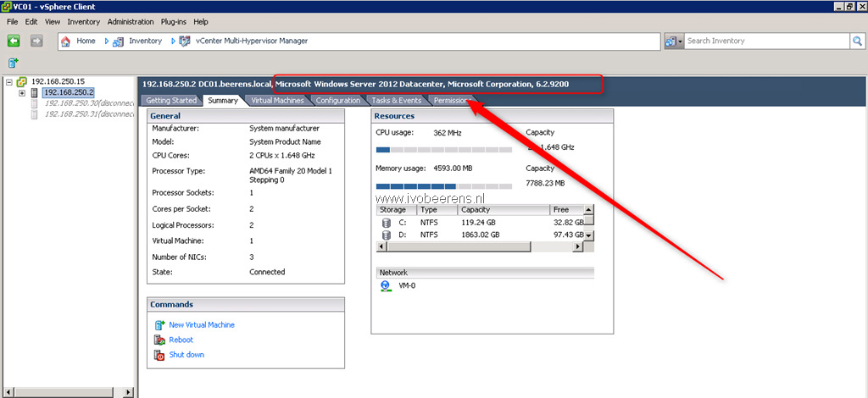Screen dimensions: 868x398
Task: Click the Storage column header
Action: click(397, 210)
